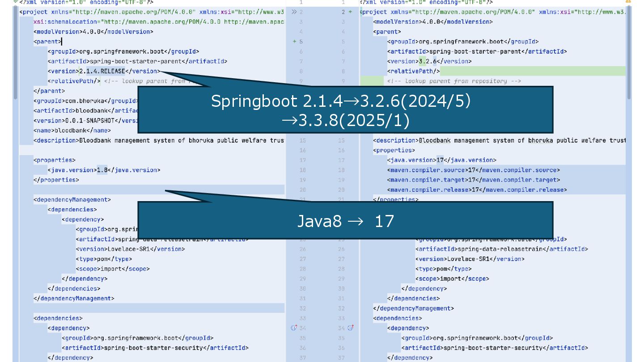The height and width of the screenshot is (362, 644).
Task: Click the relativePath tag in left pane
Action: pos(74,81)
